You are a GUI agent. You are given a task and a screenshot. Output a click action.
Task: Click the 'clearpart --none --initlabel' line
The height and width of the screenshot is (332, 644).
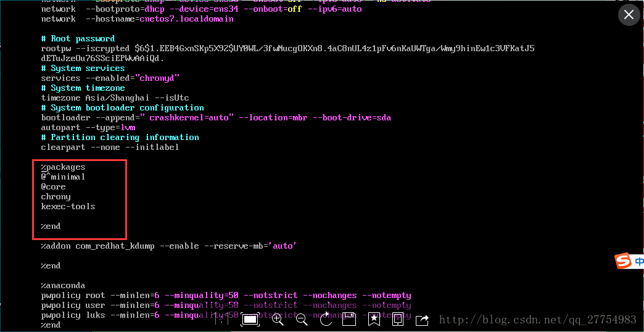click(x=111, y=147)
